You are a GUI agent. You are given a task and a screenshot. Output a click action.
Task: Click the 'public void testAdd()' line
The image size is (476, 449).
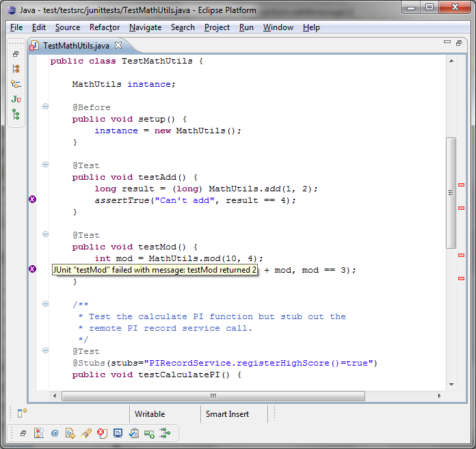click(x=135, y=177)
